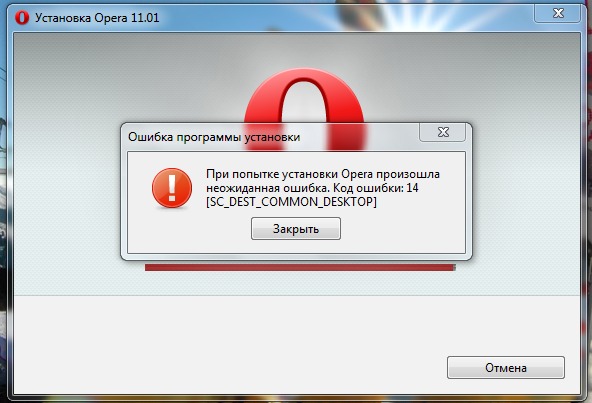
Task: Click the 'Ошибка программы установки' dialog title
Action: (214, 137)
